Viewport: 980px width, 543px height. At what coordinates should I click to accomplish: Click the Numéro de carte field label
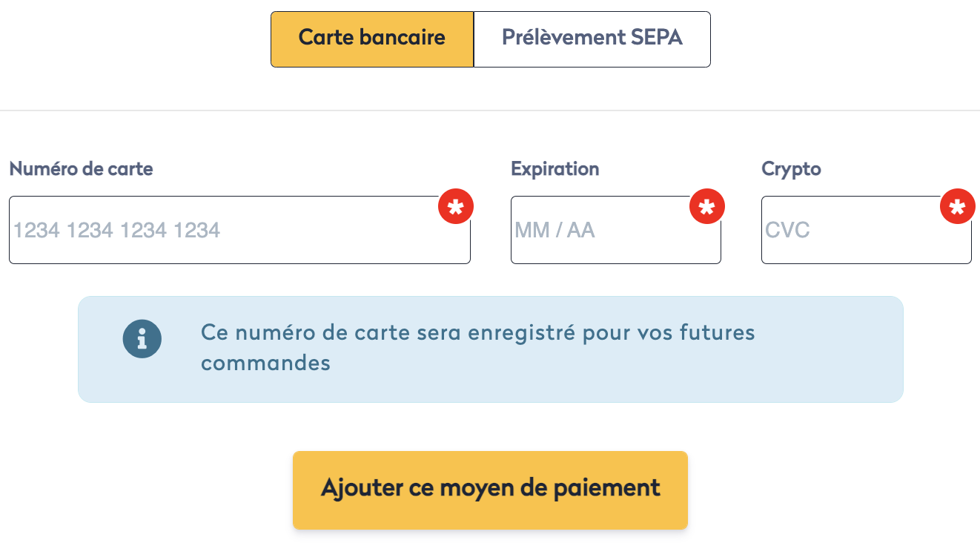point(81,169)
